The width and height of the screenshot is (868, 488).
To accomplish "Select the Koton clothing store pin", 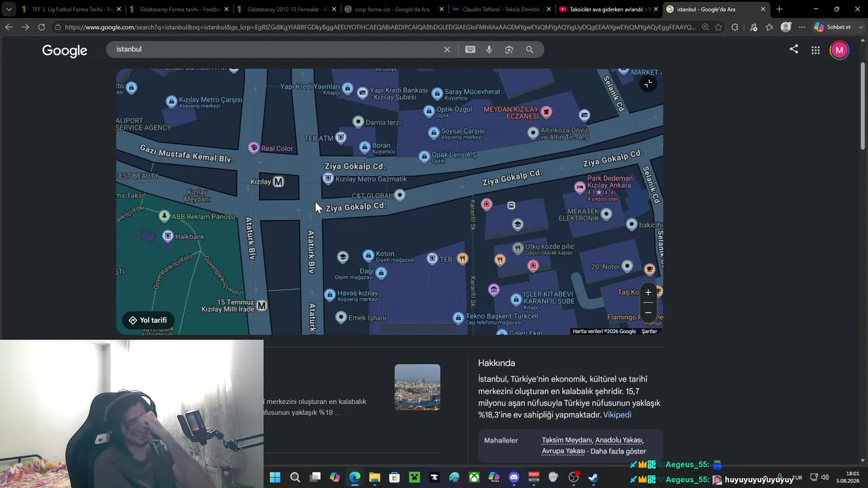I will click(368, 255).
